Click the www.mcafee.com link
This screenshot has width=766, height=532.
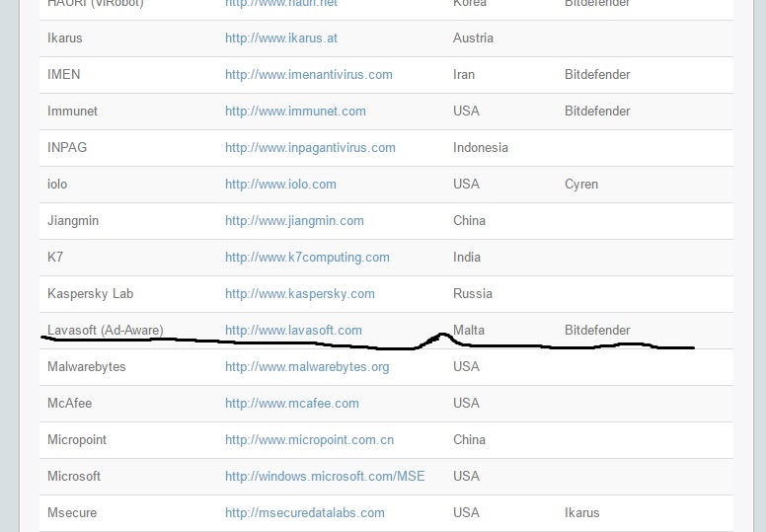click(291, 404)
